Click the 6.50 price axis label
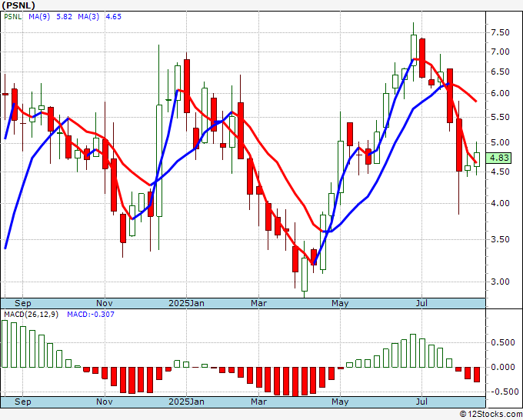This screenshot has height=420, width=523. pos(500,72)
